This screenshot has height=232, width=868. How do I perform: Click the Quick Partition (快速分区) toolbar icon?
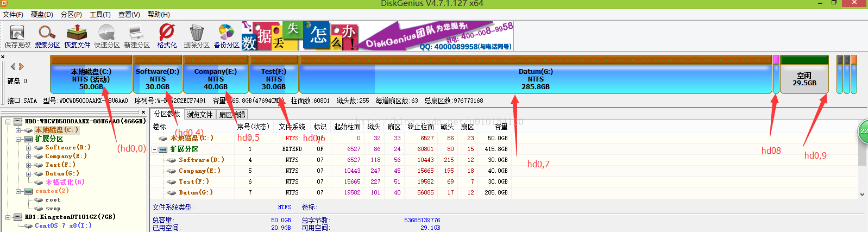point(106,32)
